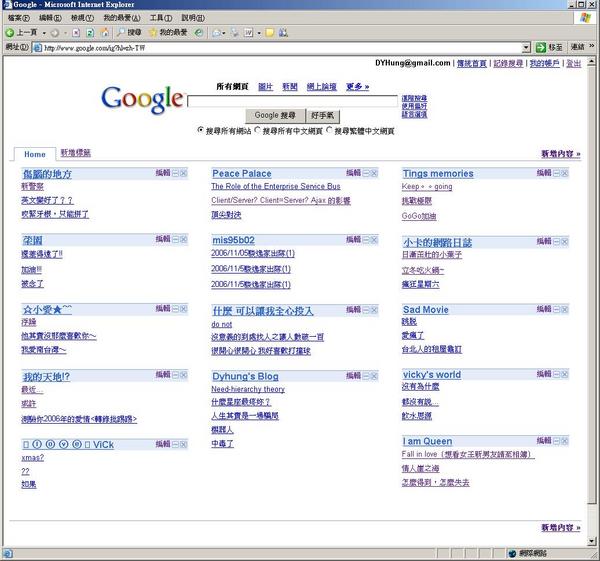Minimize the Tings memories gadget
This screenshot has height=561, width=600.
point(557,173)
